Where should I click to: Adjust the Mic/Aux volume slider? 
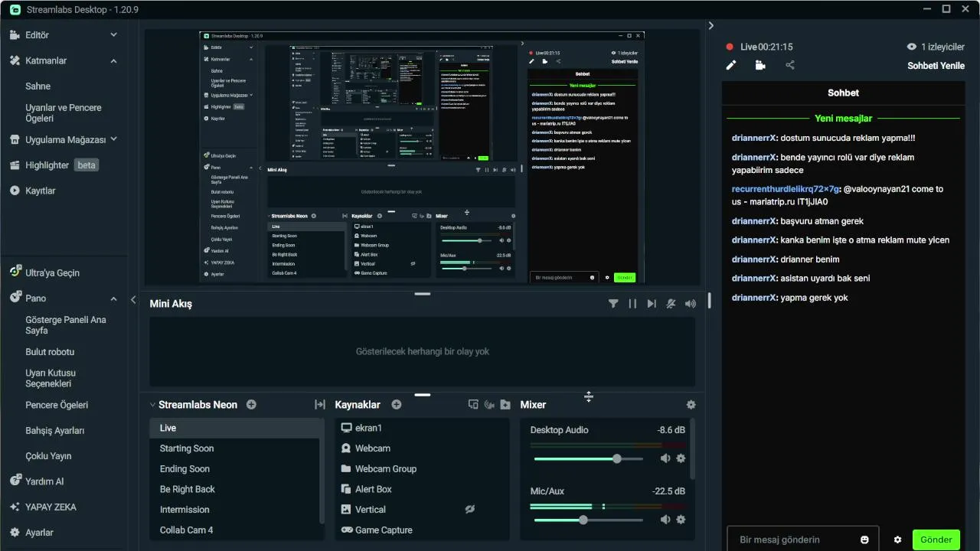coord(589,520)
